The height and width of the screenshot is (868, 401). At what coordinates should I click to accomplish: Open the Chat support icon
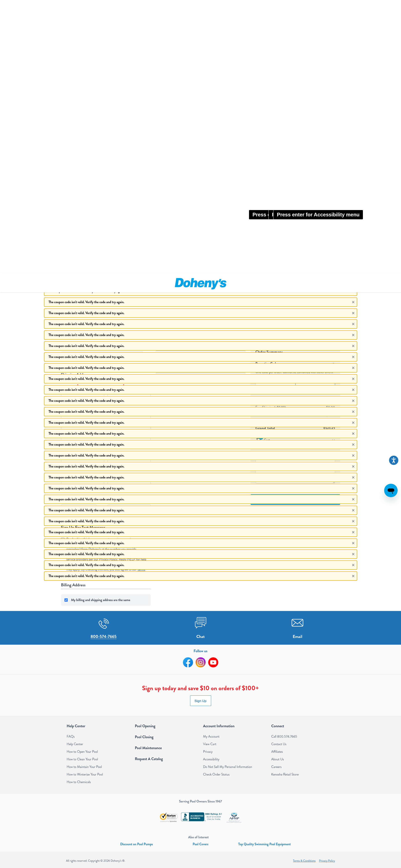pyautogui.click(x=200, y=623)
